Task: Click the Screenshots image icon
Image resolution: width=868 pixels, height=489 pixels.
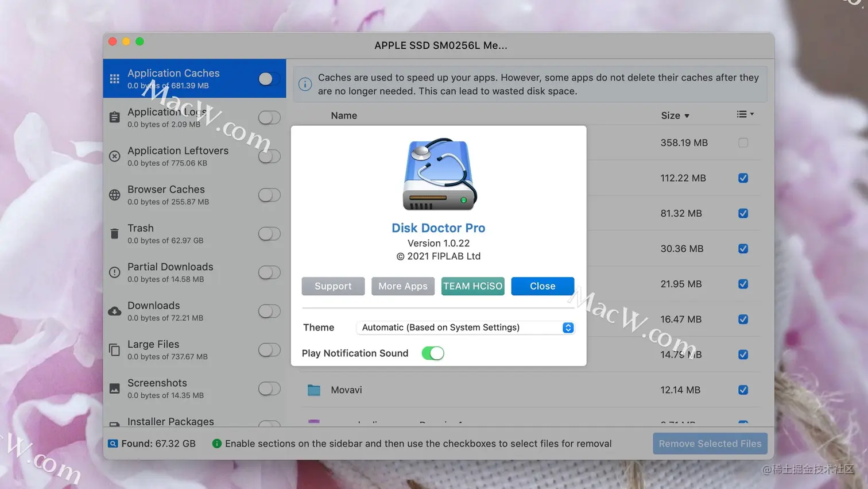Action: point(115,388)
